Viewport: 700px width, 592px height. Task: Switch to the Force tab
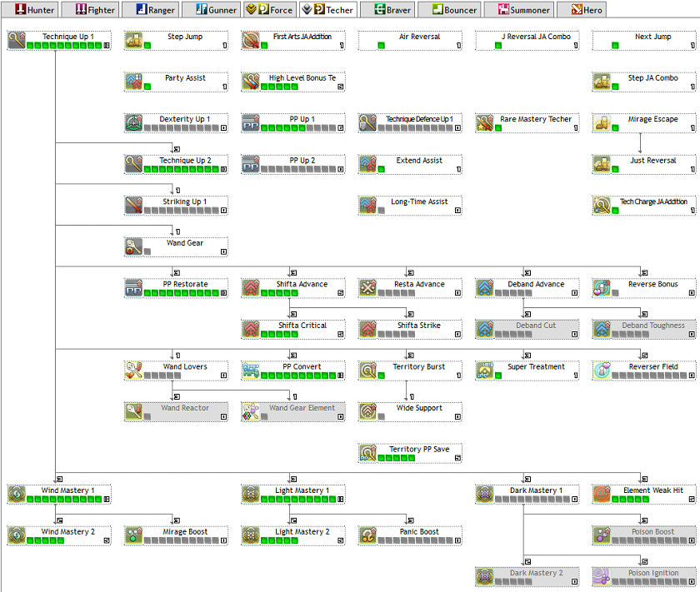(269, 10)
